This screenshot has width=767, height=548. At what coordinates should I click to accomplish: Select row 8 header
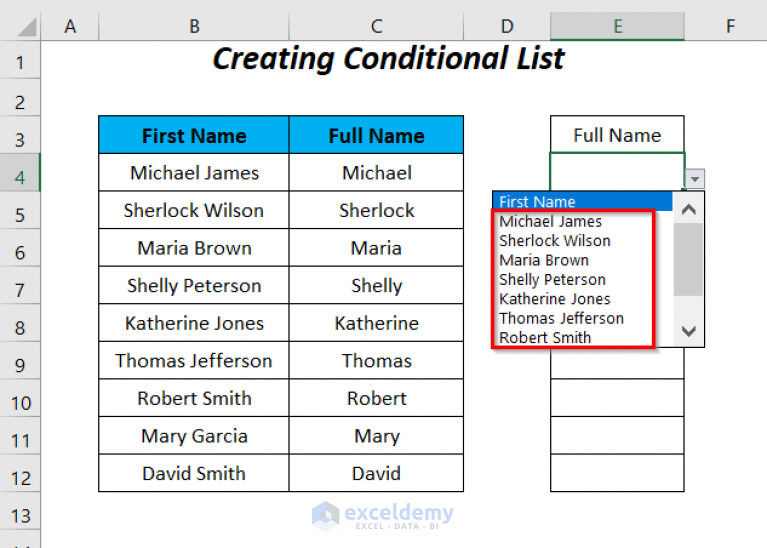[x=20, y=323]
